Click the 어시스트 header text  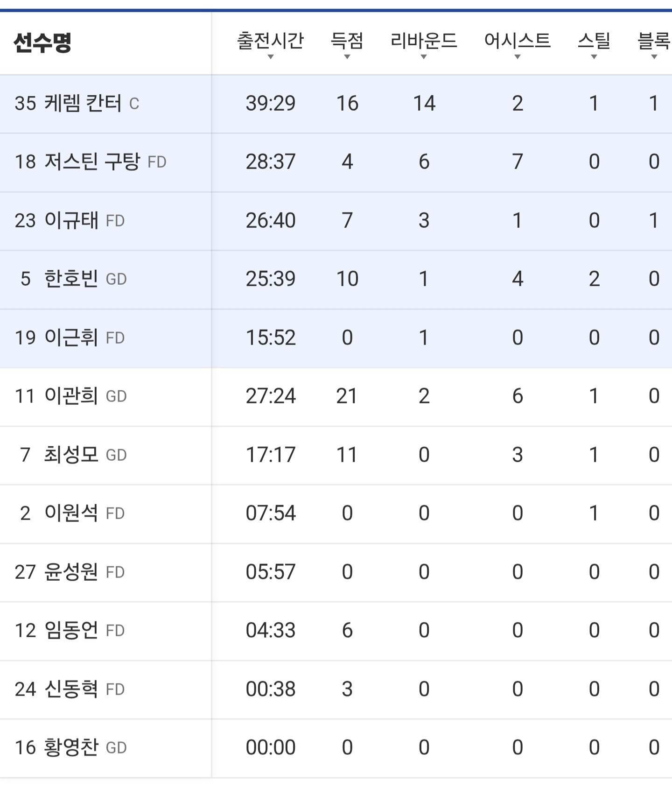518,41
